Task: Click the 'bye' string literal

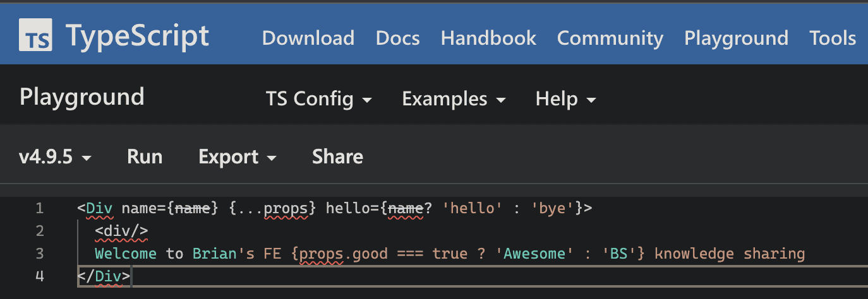Action: point(554,208)
